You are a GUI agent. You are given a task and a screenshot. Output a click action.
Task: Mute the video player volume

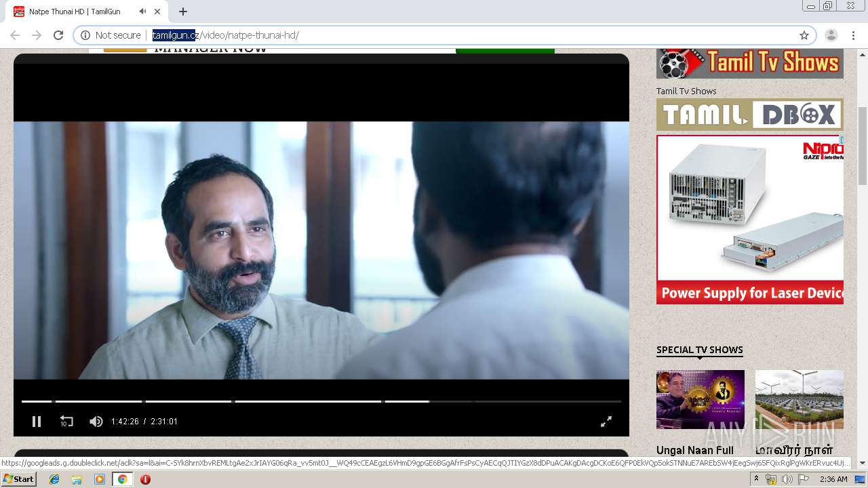click(96, 422)
